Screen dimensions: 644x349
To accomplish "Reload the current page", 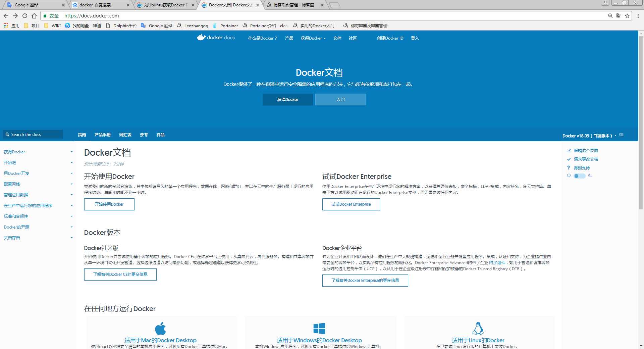I will (x=25, y=16).
